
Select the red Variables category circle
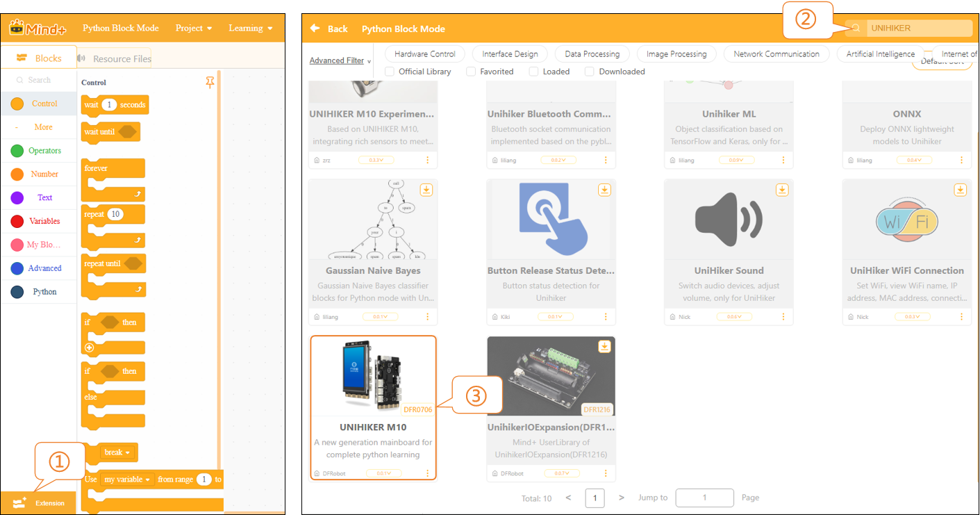(x=17, y=222)
